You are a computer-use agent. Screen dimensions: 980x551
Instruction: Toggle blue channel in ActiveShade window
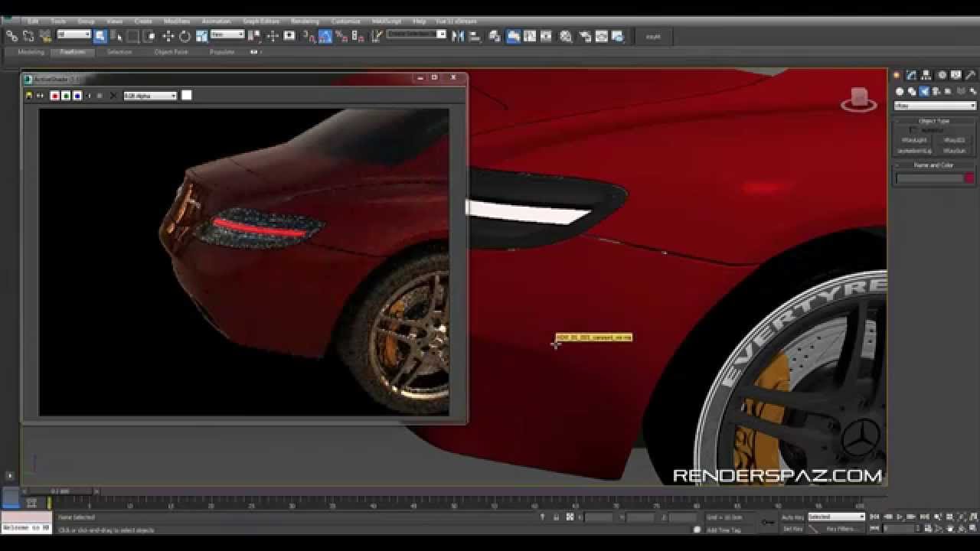77,96
